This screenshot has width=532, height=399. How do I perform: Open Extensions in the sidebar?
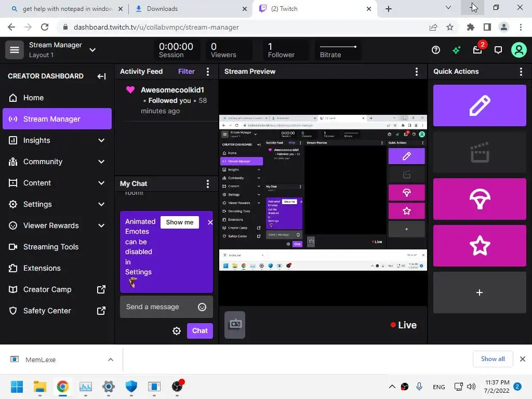pyautogui.click(x=57, y=268)
